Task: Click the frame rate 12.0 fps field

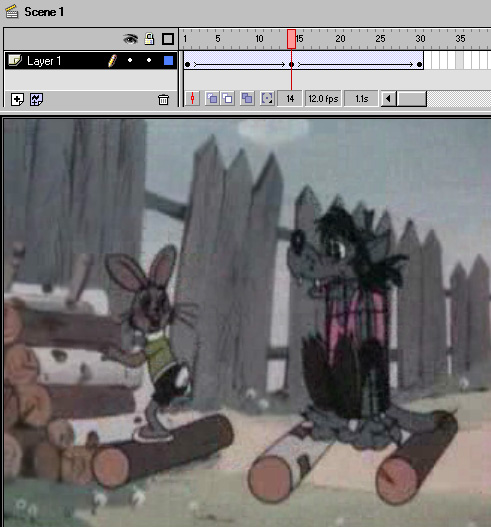Action: coord(323,98)
